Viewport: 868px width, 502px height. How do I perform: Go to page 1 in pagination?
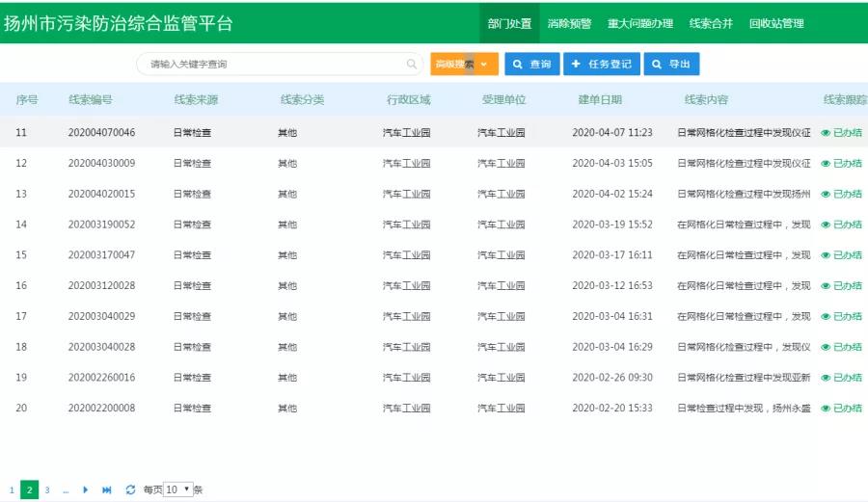(x=12, y=490)
